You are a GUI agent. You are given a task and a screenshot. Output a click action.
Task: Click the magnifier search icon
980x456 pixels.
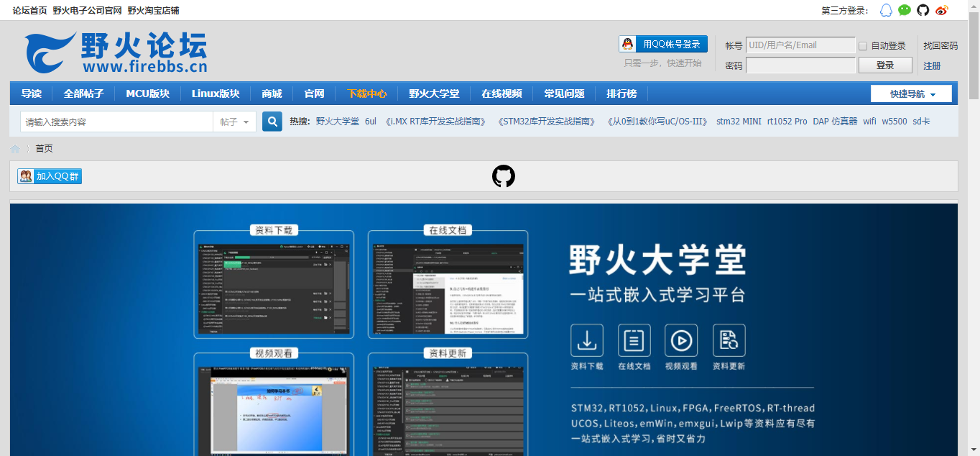272,121
